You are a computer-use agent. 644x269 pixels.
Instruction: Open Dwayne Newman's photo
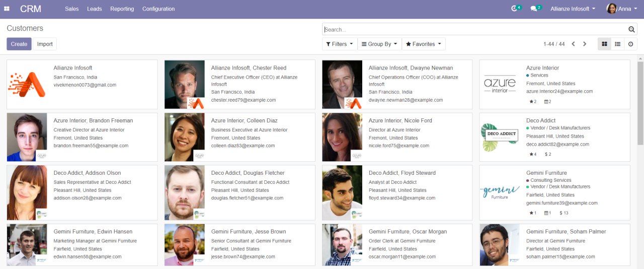(x=342, y=85)
